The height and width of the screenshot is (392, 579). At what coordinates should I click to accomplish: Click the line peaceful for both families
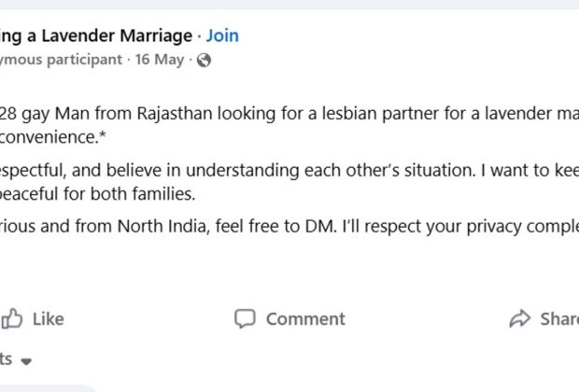(97, 194)
